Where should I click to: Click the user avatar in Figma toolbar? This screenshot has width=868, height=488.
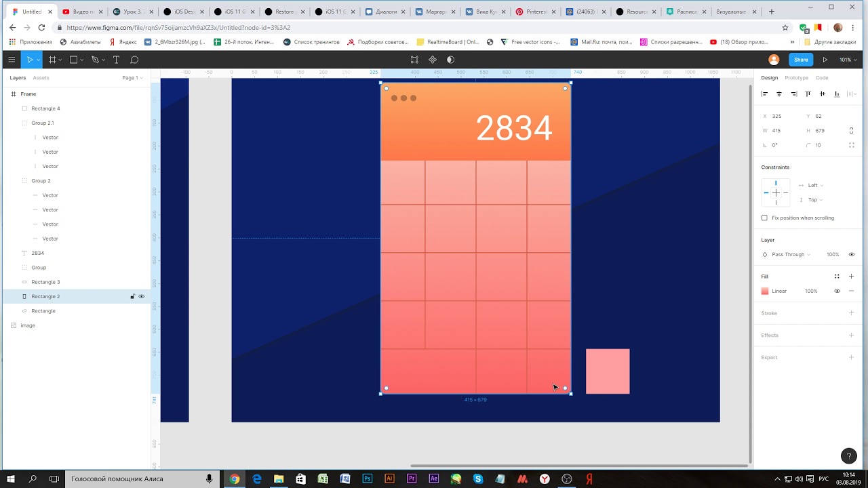pos(774,60)
